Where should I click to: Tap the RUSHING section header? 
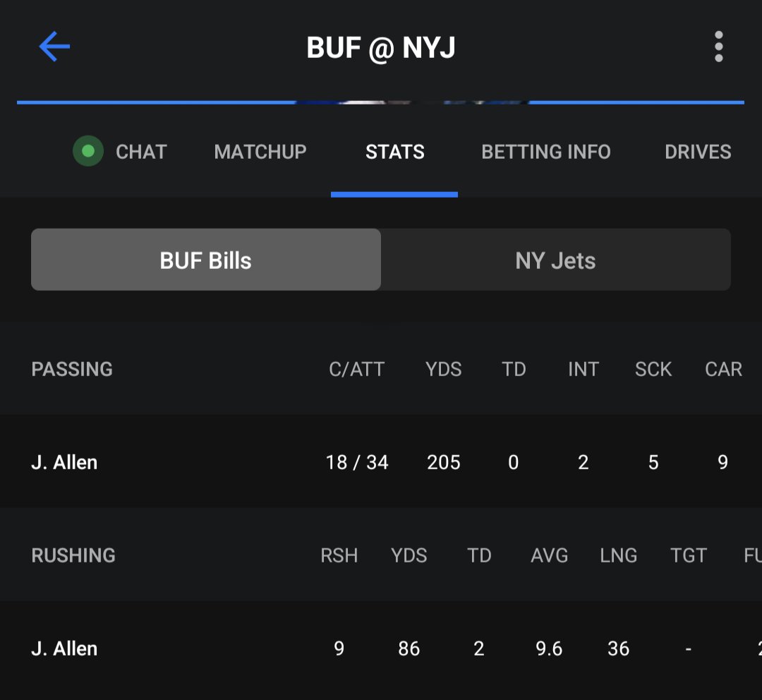[x=73, y=555]
